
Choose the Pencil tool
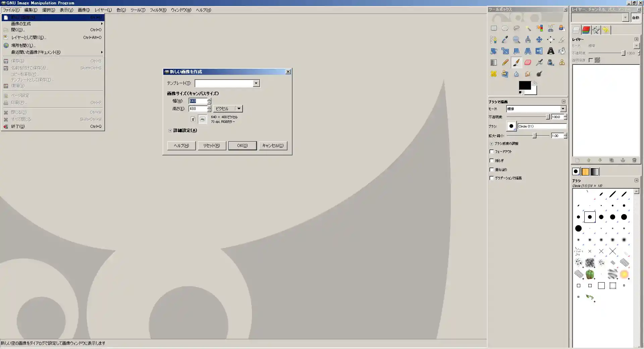click(x=505, y=62)
